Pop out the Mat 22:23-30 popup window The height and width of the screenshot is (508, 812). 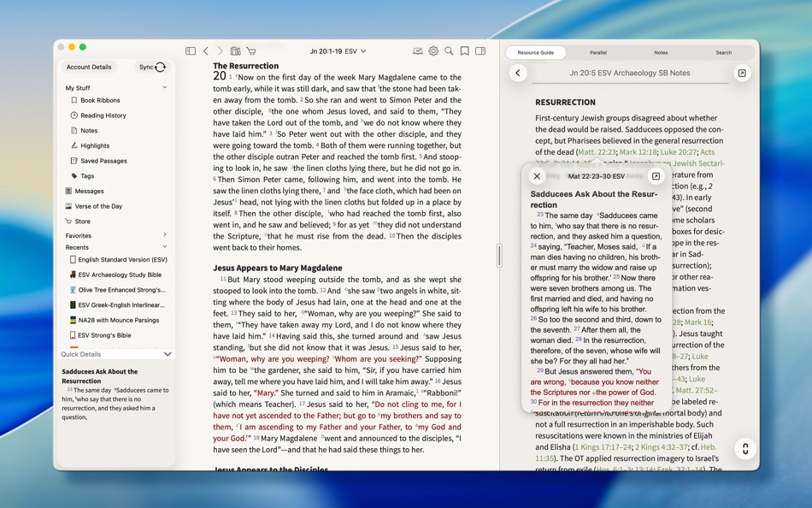click(656, 176)
